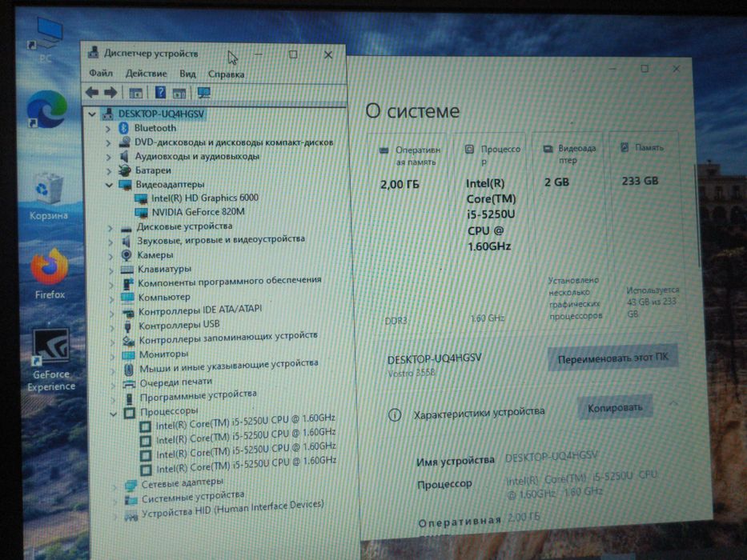The width and height of the screenshot is (747, 560).
Task: Expand Аудиовходы и аудиовыходы category
Action: tap(108, 157)
